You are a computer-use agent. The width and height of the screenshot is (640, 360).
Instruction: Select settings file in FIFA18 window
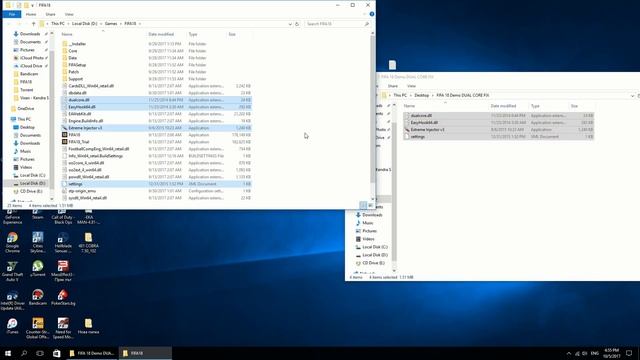[156, 184]
